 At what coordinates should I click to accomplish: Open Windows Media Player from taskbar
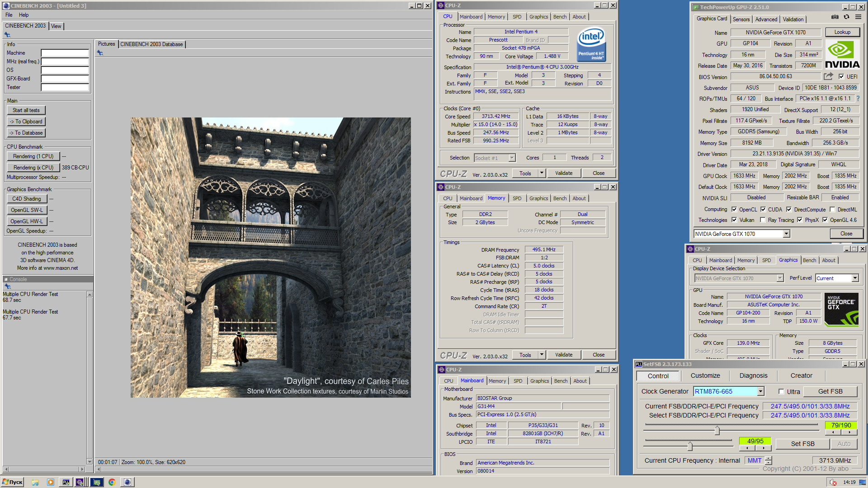51,482
